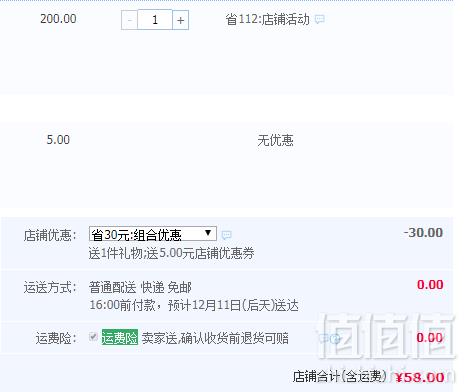Click the 店铺优惠: label
This screenshot has width=465, height=392.
coord(50,235)
